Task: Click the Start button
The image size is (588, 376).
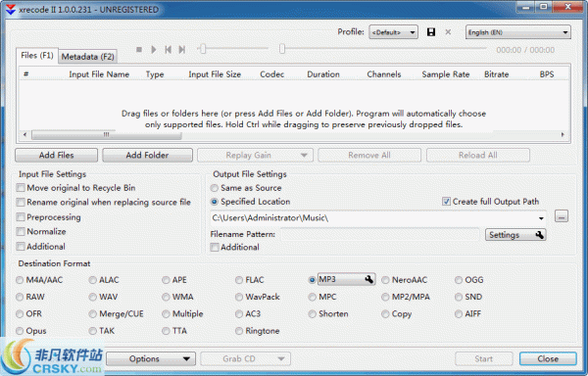Action: (484, 358)
